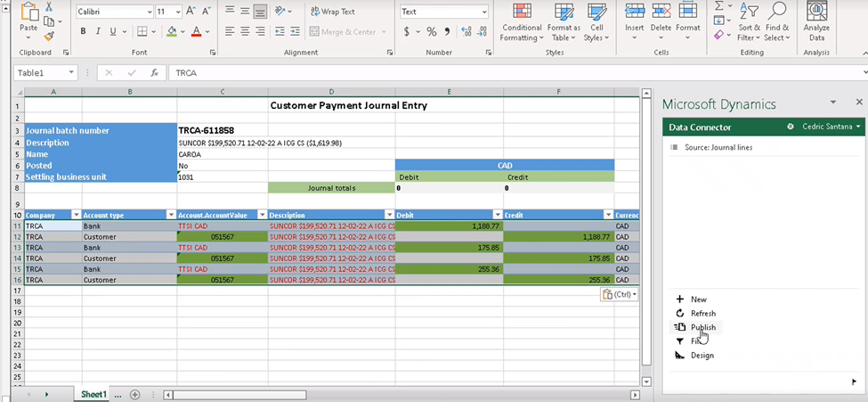Screen dimensions: 868x402
Task: Open Data Connector settings gear
Action: (x=791, y=127)
